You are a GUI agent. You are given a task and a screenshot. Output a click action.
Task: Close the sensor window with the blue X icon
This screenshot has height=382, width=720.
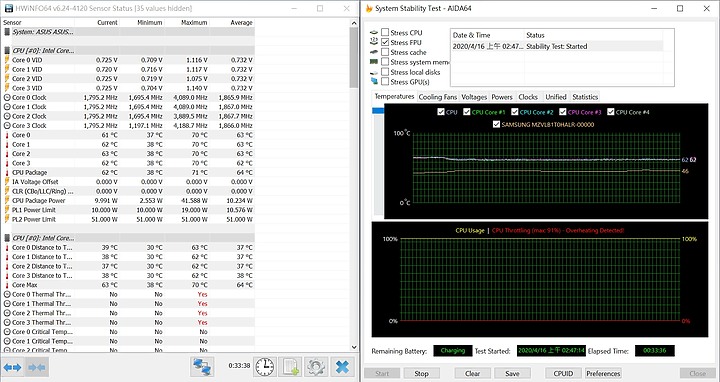pos(342,366)
